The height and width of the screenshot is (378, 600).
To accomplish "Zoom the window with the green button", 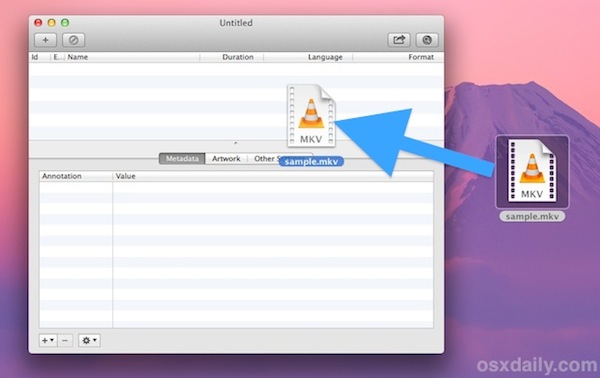I will [x=65, y=23].
